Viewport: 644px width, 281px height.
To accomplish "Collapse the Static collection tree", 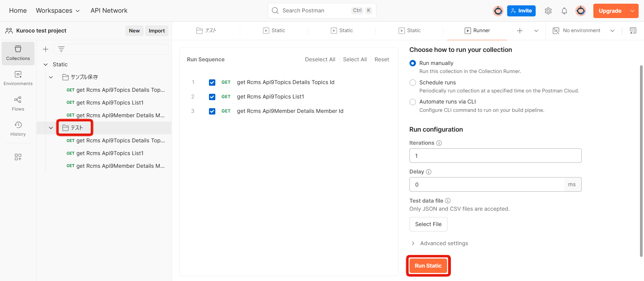I will coord(46,64).
